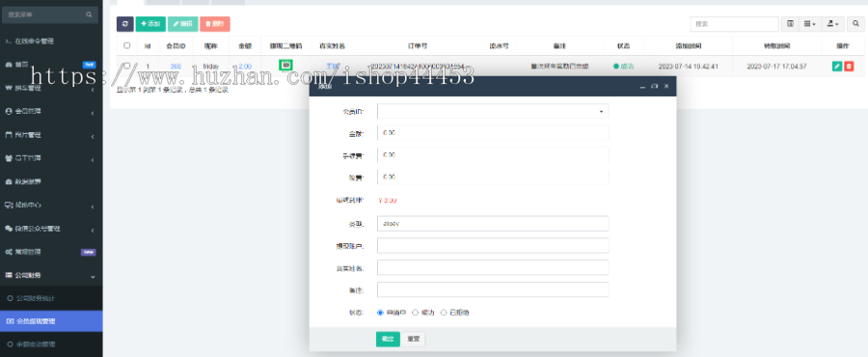Open the columns grid dropdown

point(810,24)
